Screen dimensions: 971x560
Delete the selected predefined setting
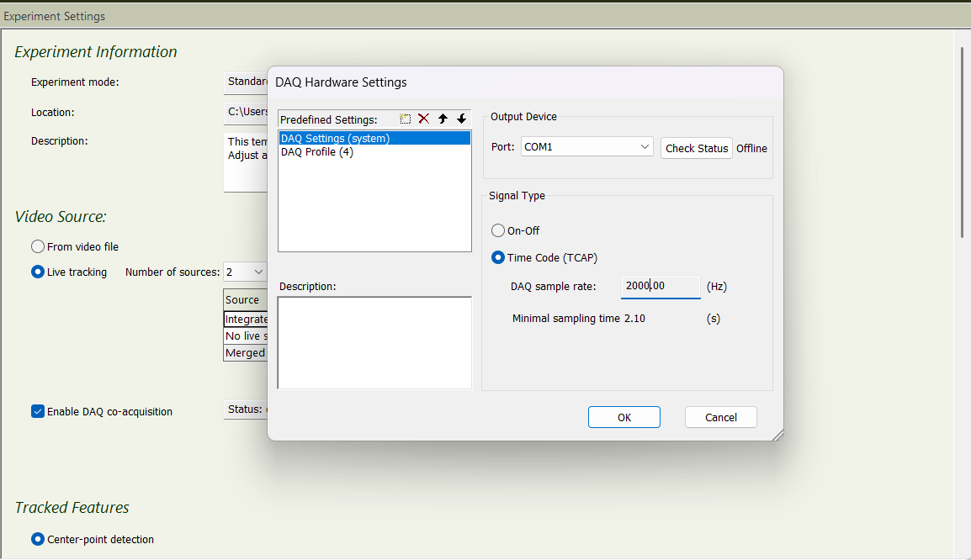424,119
